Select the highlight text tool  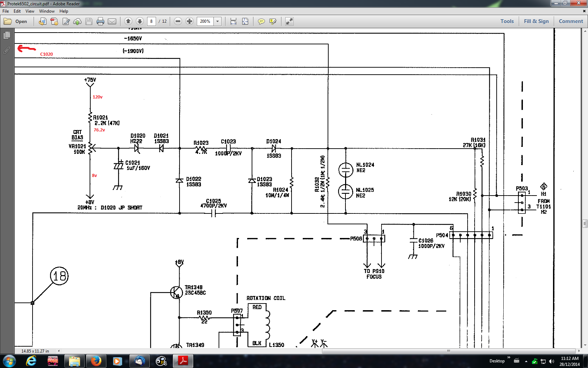click(x=273, y=21)
